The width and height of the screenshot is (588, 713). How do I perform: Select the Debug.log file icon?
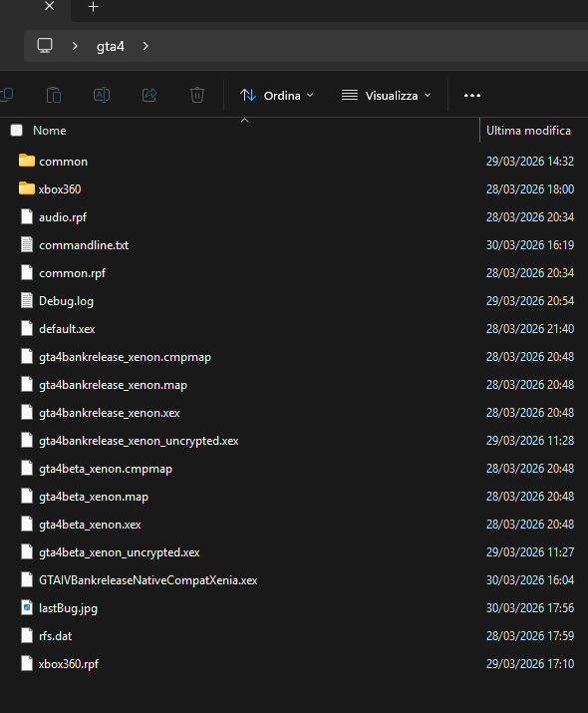(27, 300)
